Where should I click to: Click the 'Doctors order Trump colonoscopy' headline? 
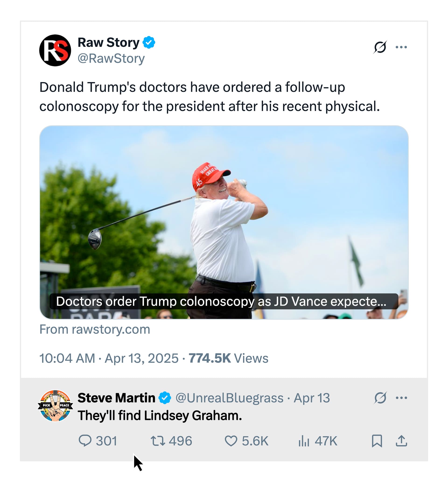click(221, 301)
